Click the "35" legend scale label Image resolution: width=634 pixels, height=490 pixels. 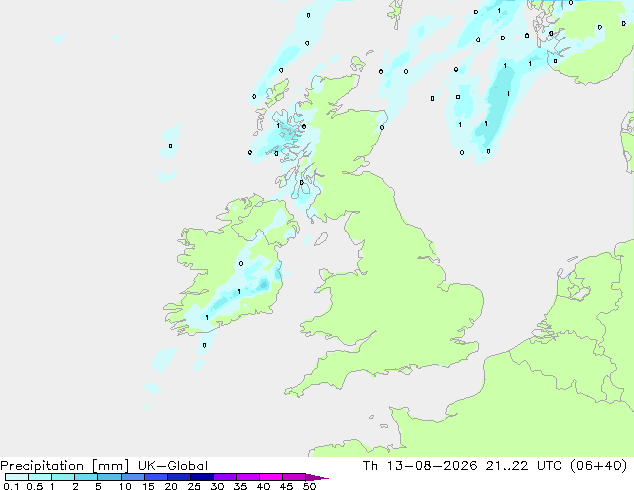240,486
